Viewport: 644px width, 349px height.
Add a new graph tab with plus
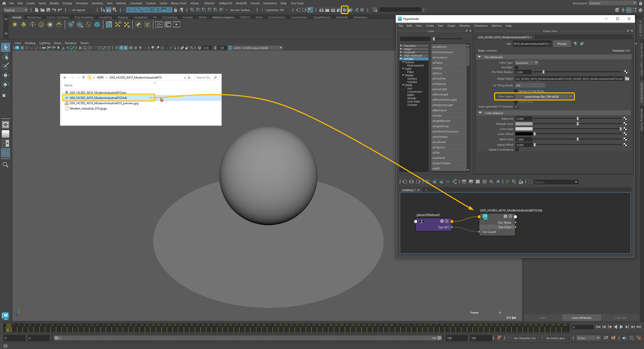(x=426, y=190)
